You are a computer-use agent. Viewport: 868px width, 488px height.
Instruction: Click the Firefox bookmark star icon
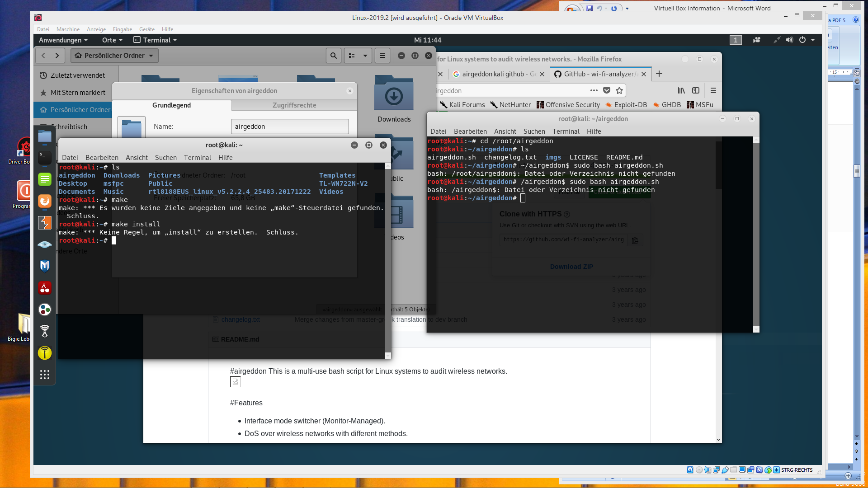(x=619, y=90)
